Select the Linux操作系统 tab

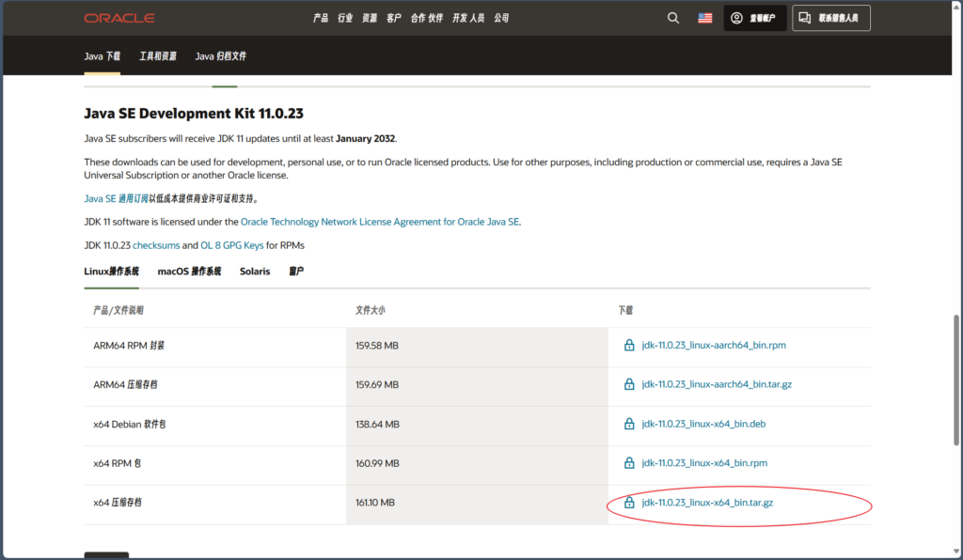coord(112,272)
